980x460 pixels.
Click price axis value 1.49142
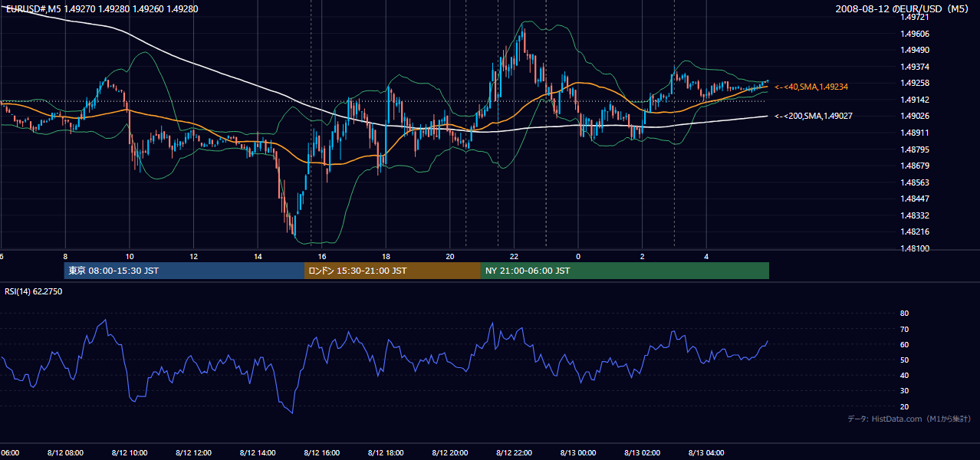point(914,100)
